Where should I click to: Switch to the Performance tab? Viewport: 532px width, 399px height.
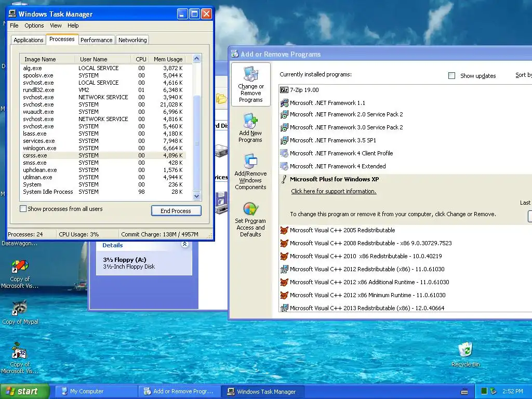point(96,40)
